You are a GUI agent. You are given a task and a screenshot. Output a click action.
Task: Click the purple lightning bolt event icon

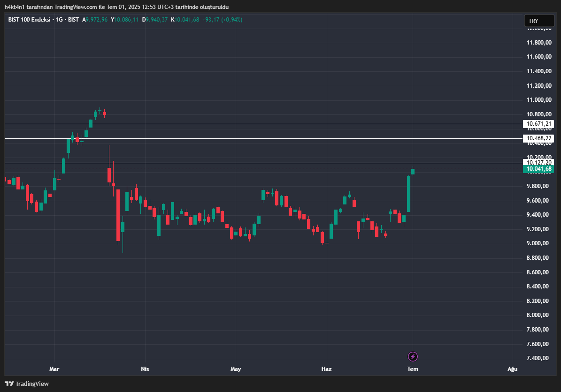click(x=412, y=357)
